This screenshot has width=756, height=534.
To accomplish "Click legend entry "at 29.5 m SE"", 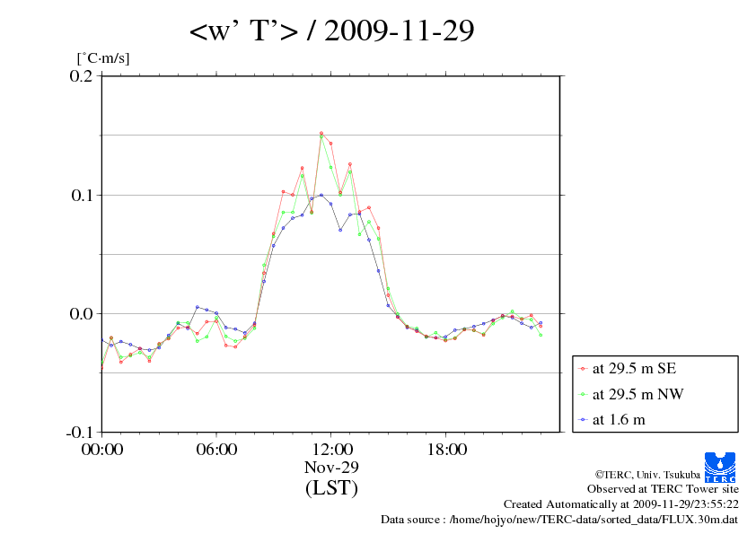I will (635, 369).
